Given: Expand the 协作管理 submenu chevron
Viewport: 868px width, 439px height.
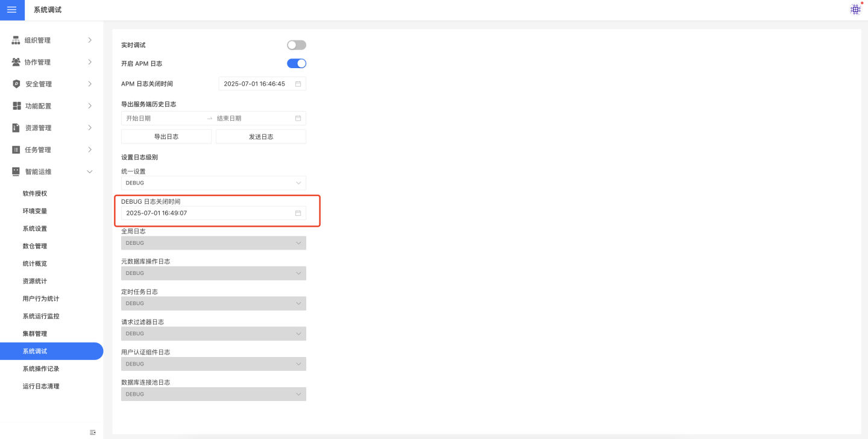Looking at the screenshot, I should [x=90, y=62].
